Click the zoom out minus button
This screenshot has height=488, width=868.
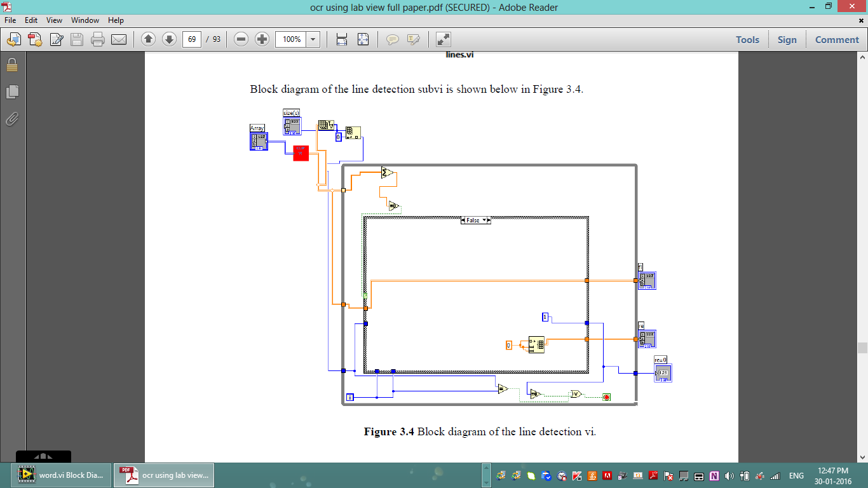click(x=241, y=39)
